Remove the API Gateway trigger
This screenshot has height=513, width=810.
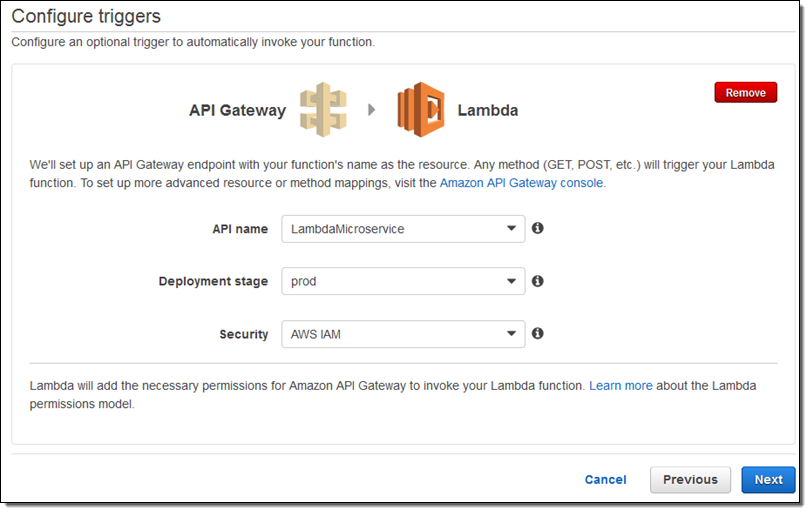pos(745,93)
